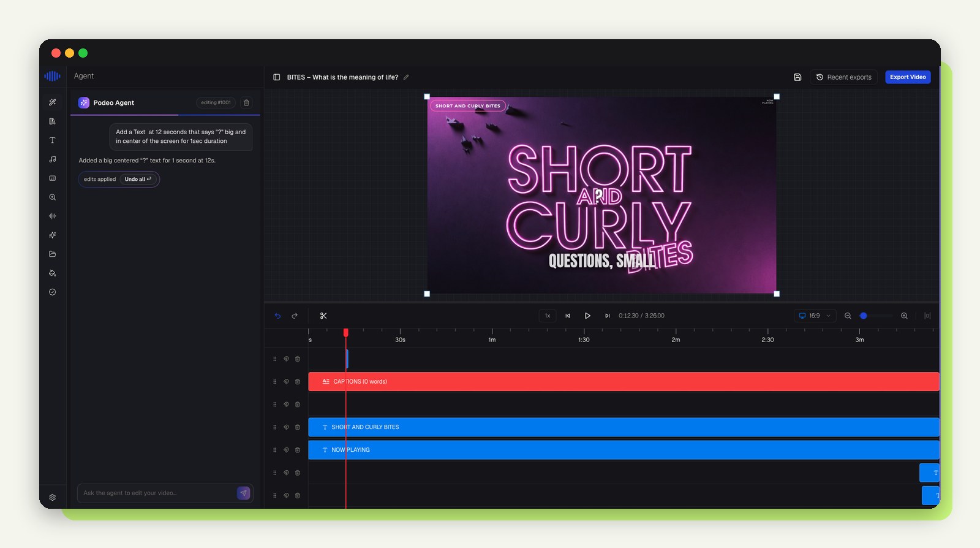980x548 pixels.
Task: Click the check-circle icon in left sidebar
Action: pyautogui.click(x=53, y=292)
